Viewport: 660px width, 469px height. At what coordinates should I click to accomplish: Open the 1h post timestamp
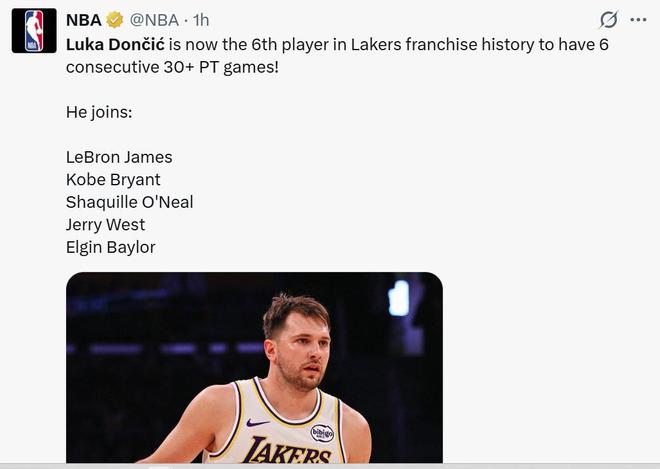(201, 20)
